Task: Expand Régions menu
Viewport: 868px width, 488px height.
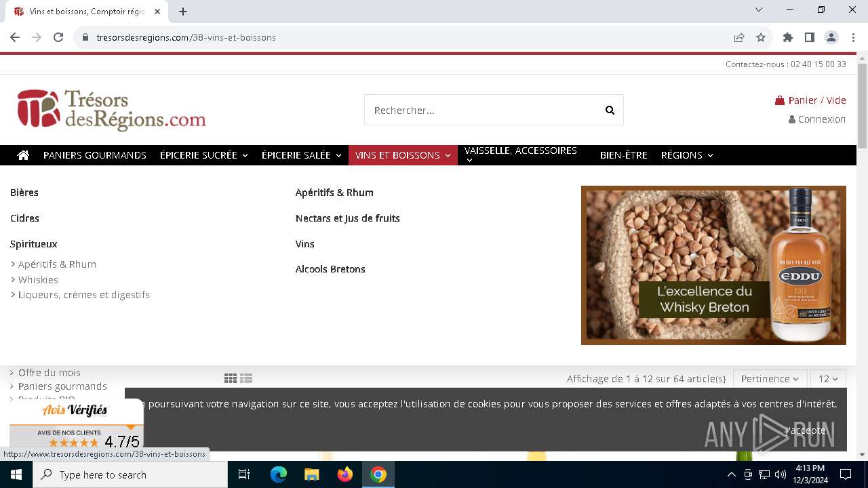Action: 687,155
